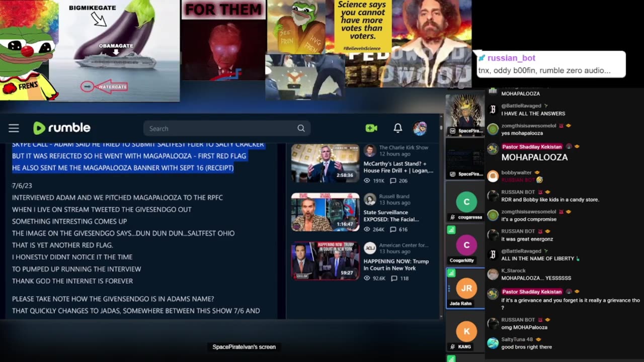Click the chat message 'it was great energonz'
Image resolution: width=644 pixels, height=362 pixels.
527,239
